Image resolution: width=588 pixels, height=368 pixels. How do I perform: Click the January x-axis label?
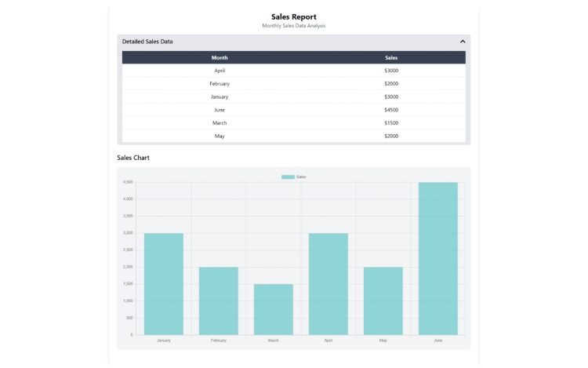(164, 341)
